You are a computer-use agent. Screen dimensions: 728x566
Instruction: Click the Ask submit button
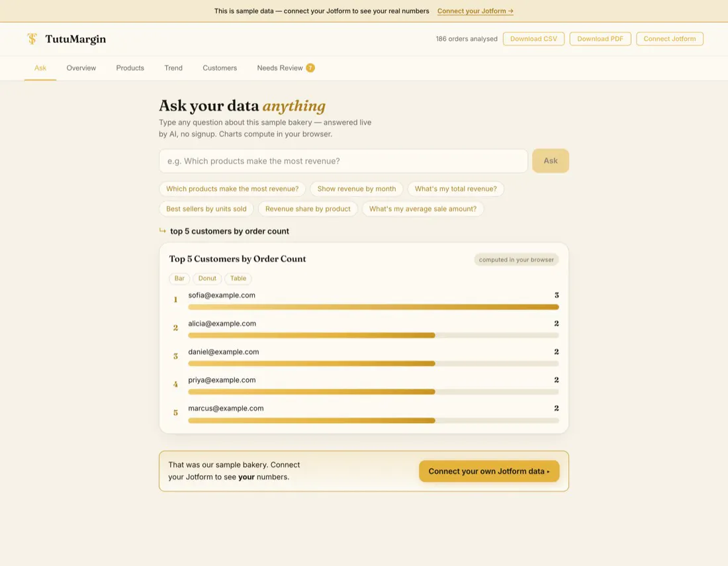click(550, 161)
